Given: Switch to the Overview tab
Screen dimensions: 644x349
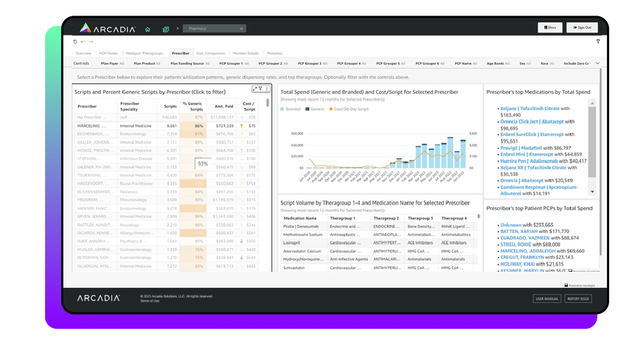Looking at the screenshot, I should pyautogui.click(x=83, y=53).
